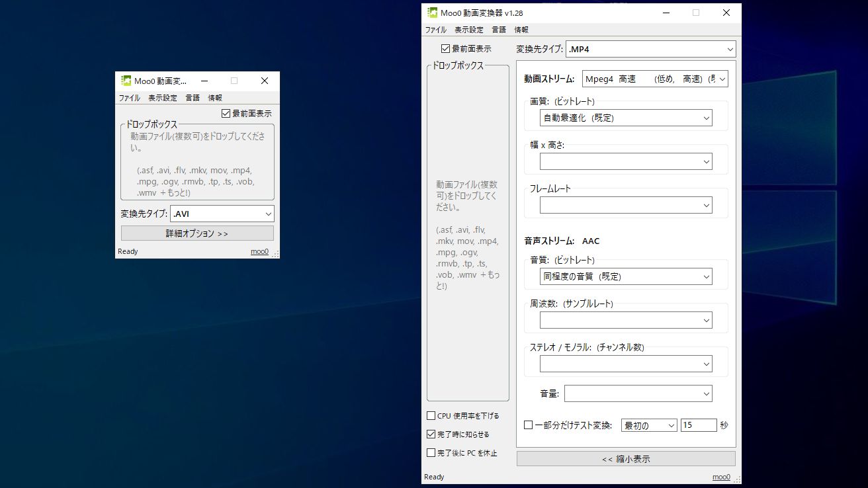Click Ready status text in the large window

(434, 477)
